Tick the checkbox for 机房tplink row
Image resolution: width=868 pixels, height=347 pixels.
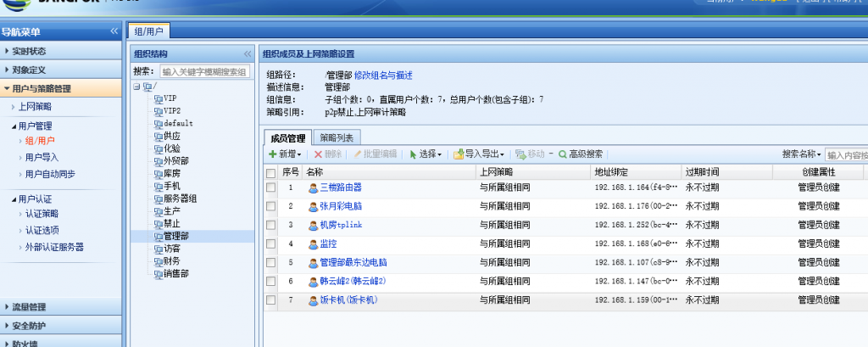coord(271,225)
